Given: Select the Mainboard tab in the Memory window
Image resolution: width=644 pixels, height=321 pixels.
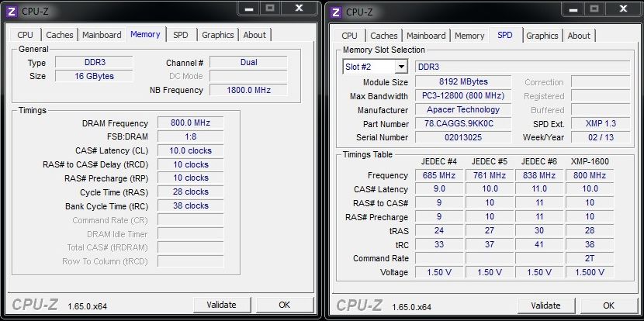Looking at the screenshot, I should 102,35.
